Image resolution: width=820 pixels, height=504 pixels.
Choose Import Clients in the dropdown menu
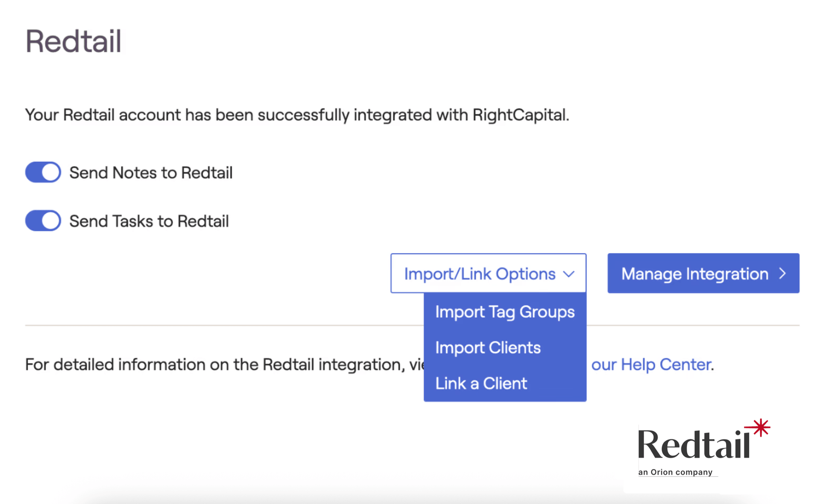click(488, 348)
